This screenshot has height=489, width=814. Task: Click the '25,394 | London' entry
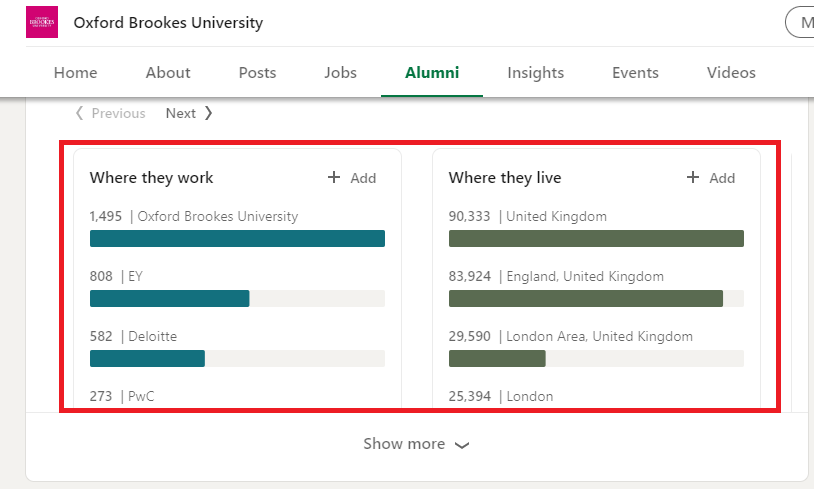tap(501, 397)
